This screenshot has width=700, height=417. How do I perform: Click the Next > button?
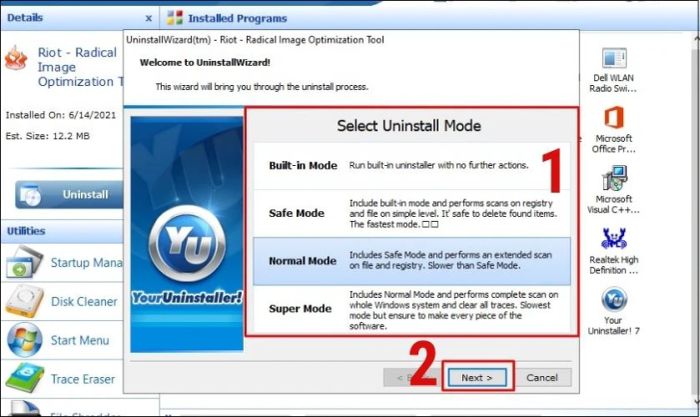point(477,378)
